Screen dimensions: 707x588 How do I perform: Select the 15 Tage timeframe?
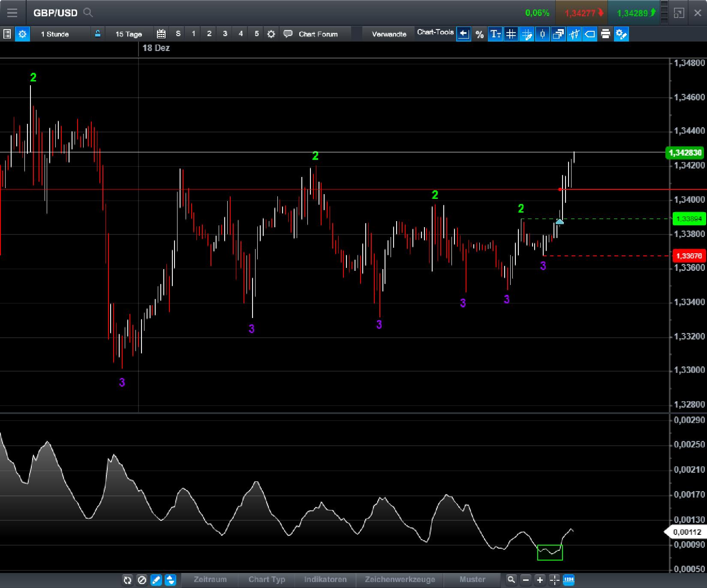click(x=127, y=34)
